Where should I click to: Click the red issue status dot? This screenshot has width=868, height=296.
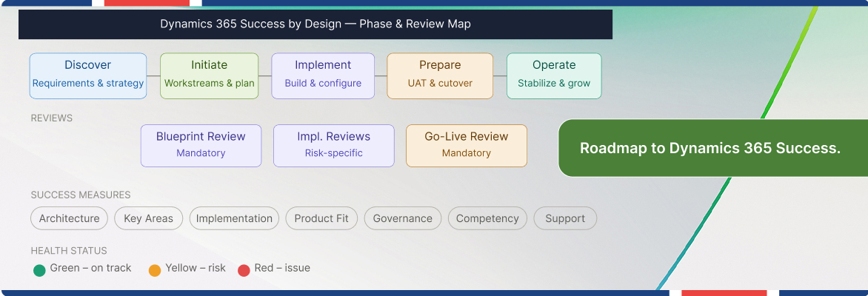244,271
